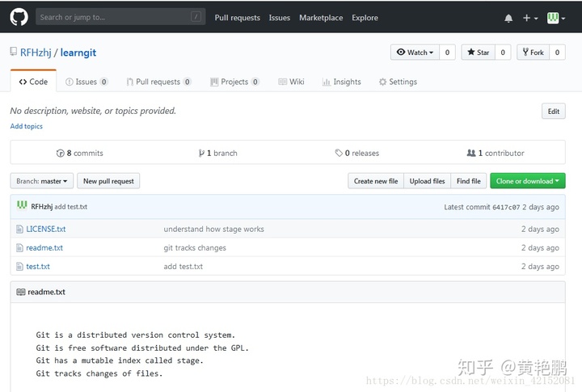Image resolution: width=582 pixels, height=392 pixels.
Task: Click the Upload files button
Action: click(x=428, y=181)
